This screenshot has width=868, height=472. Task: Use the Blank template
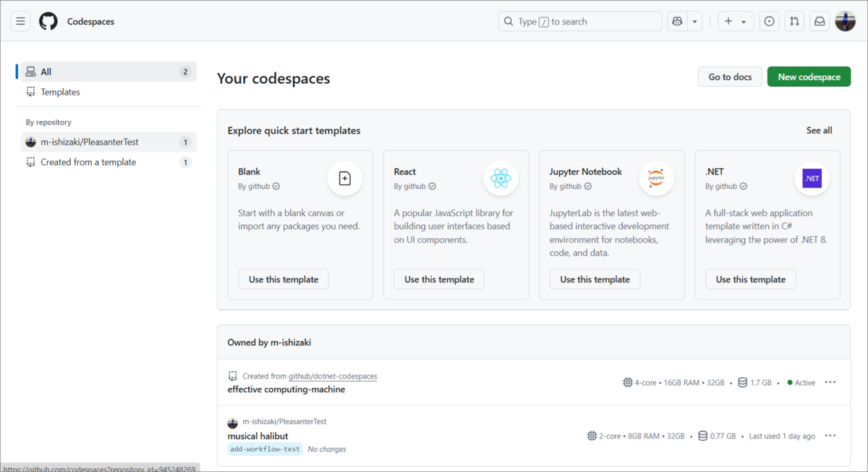(284, 279)
